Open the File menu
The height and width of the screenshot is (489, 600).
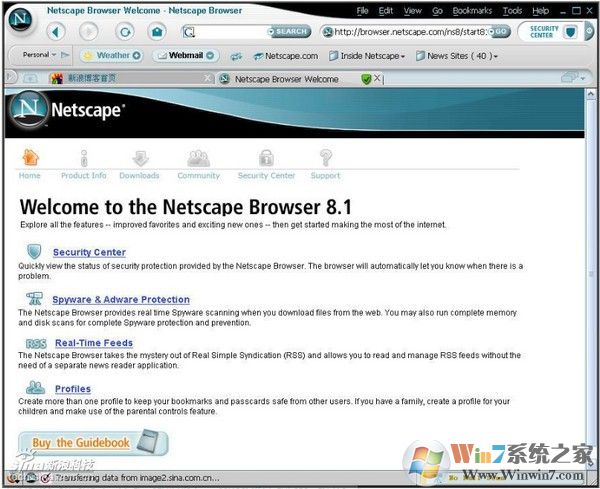(362, 11)
